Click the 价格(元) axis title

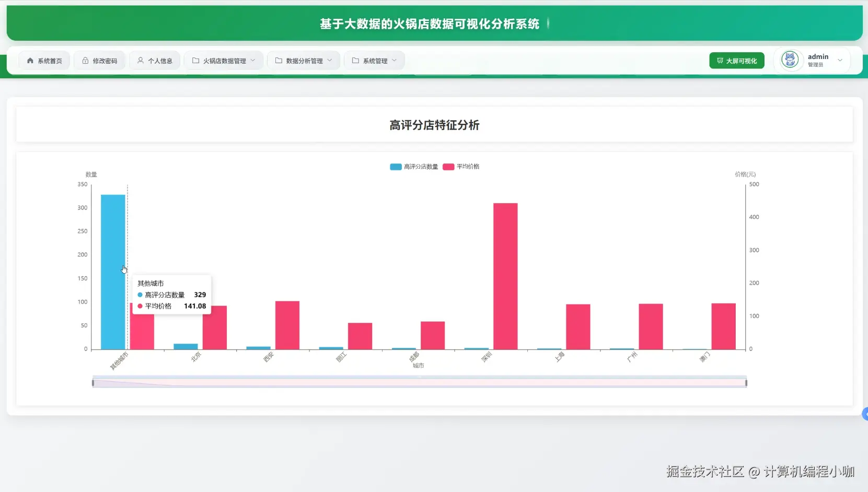[x=745, y=174]
